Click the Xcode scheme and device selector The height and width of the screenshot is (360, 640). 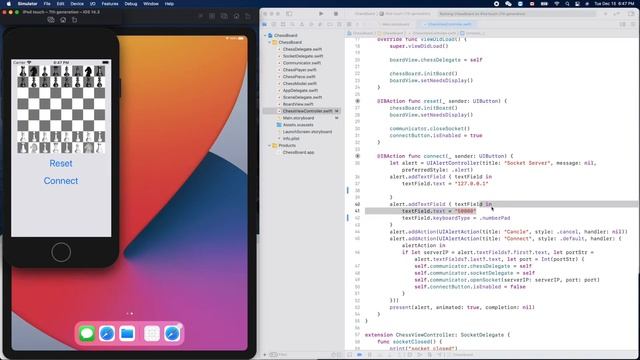click(392, 13)
